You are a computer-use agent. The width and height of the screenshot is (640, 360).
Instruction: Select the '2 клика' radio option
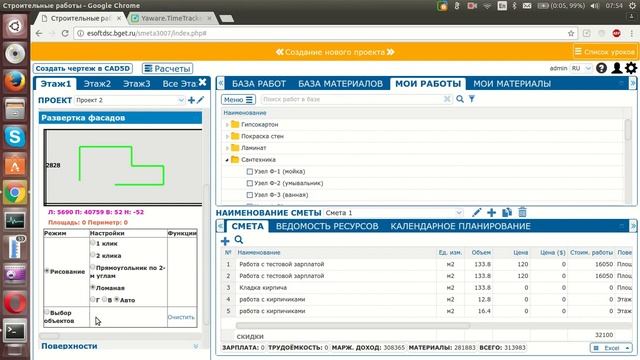[93, 255]
